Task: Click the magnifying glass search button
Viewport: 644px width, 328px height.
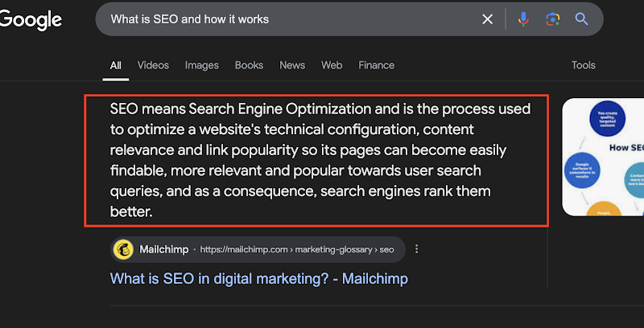Action: click(581, 18)
